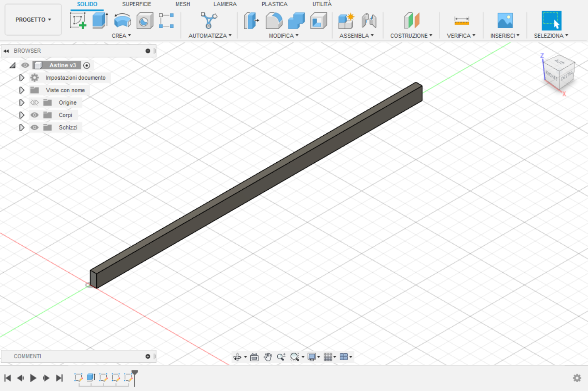Select the Zoom tool icon
Image resolution: width=588 pixels, height=391 pixels.
[x=281, y=357]
